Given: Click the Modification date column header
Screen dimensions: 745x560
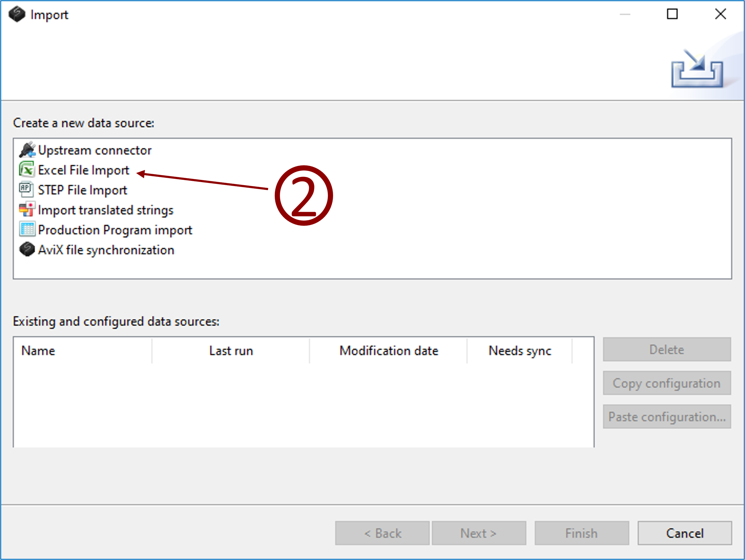Looking at the screenshot, I should click(x=388, y=350).
